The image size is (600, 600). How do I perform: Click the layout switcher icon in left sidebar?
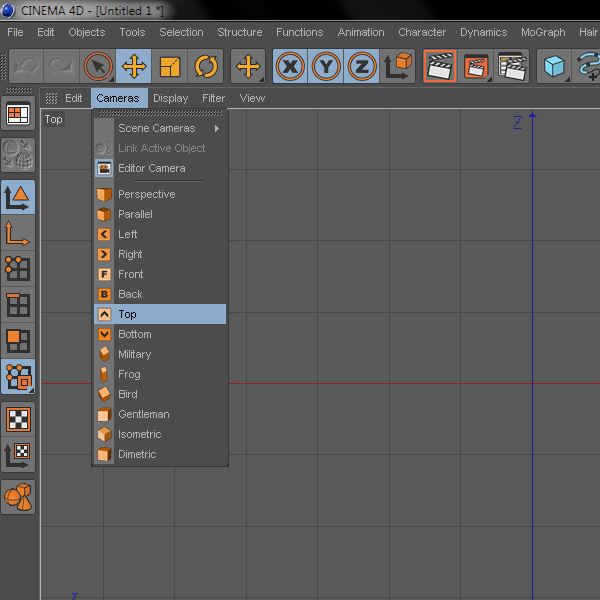[x=18, y=114]
